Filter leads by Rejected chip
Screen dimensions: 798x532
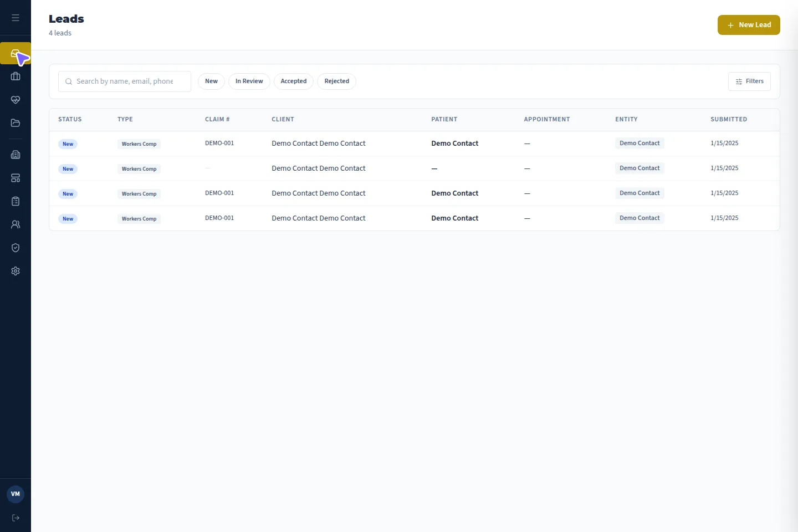[336, 81]
